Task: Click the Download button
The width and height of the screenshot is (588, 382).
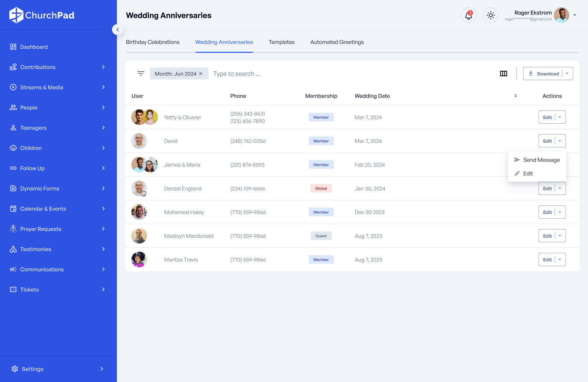Action: pyautogui.click(x=544, y=74)
